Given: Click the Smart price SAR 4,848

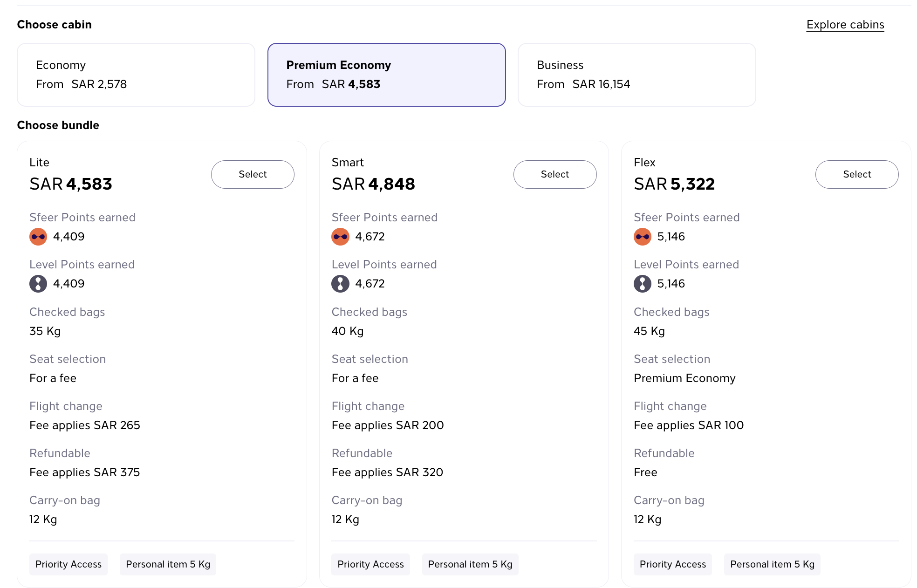Looking at the screenshot, I should pyautogui.click(x=373, y=184).
